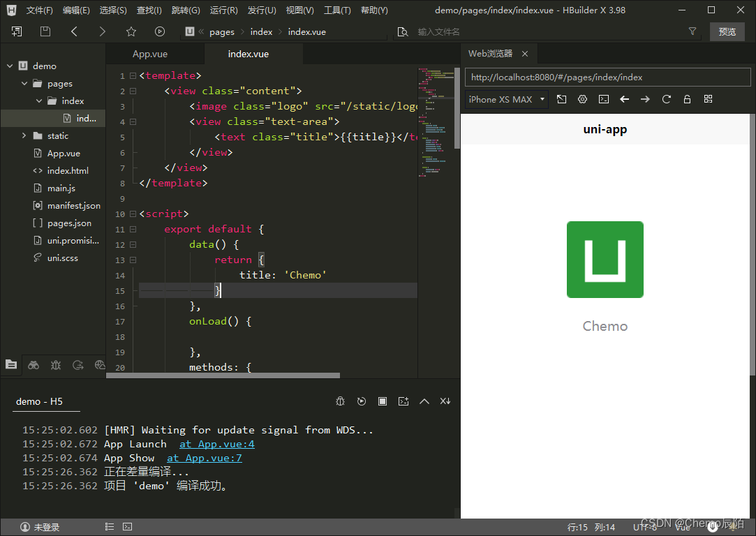Click the browser back arrow

(x=624, y=99)
